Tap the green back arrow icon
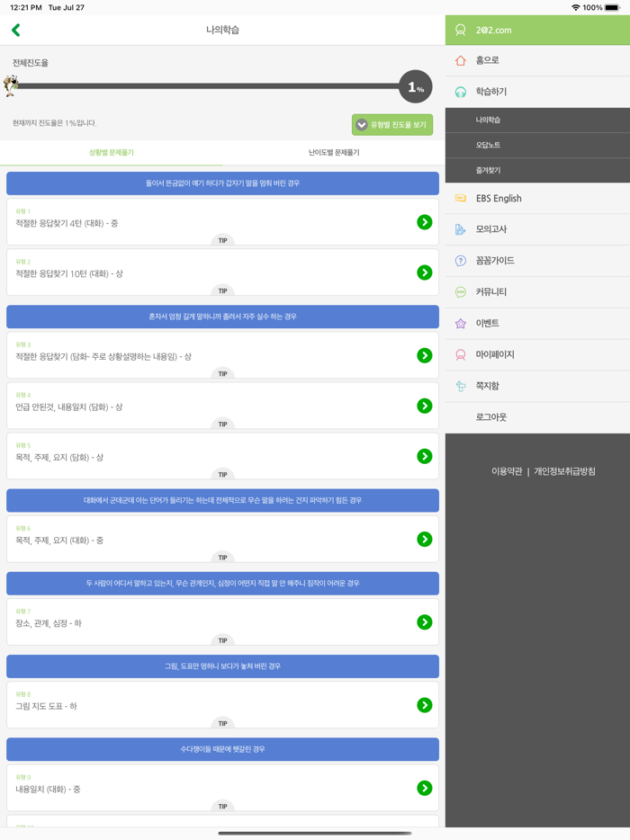Screen dimensions: 630x840 click(x=16, y=30)
